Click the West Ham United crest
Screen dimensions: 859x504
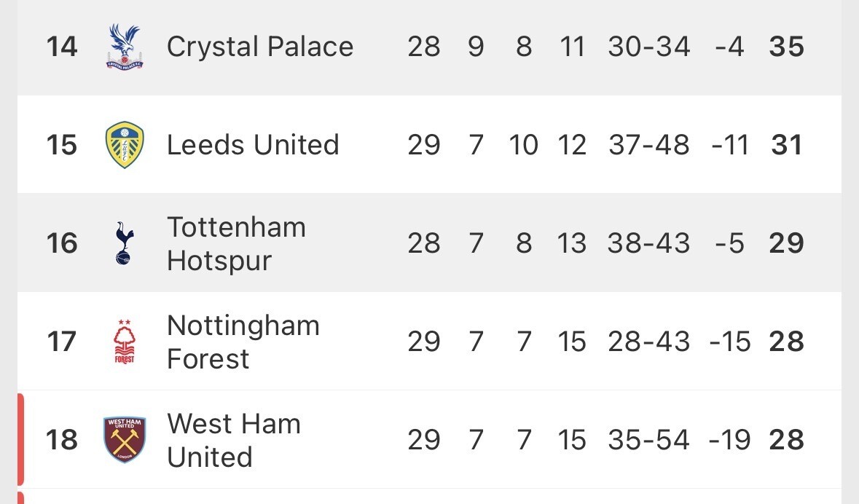[125, 440]
